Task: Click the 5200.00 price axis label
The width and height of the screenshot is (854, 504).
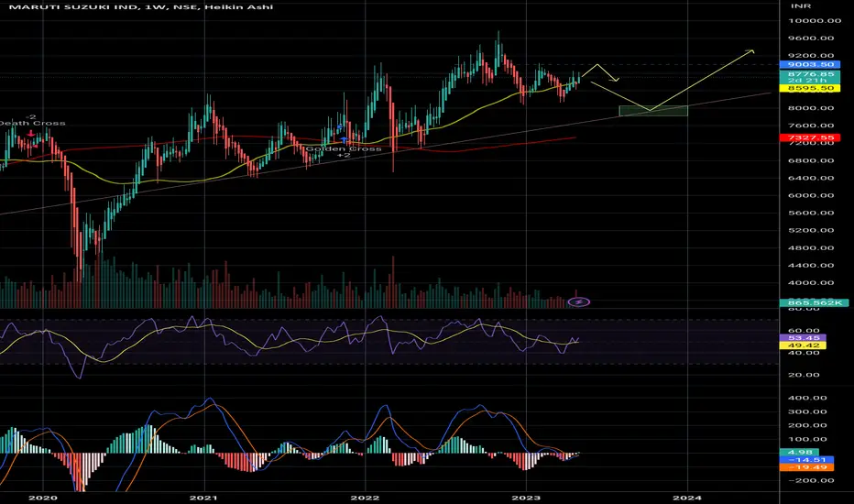Action: pyautogui.click(x=811, y=230)
